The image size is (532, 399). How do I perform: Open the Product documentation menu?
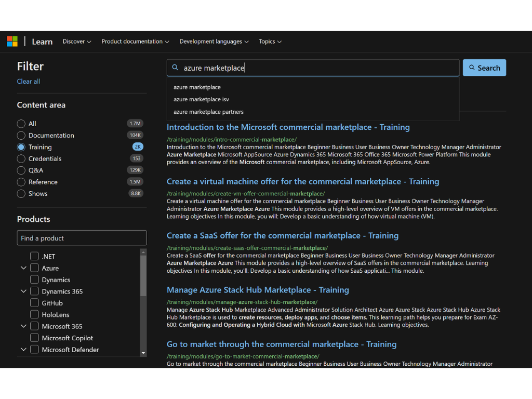[x=136, y=42]
